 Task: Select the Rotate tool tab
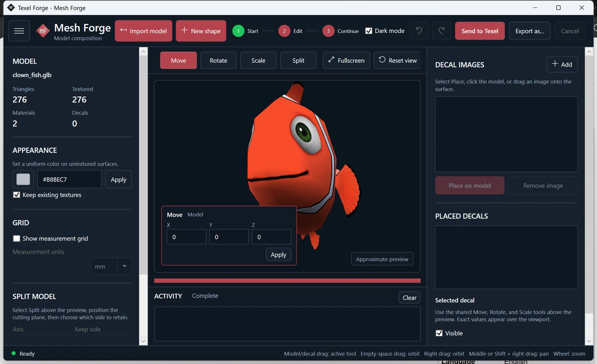coord(218,60)
